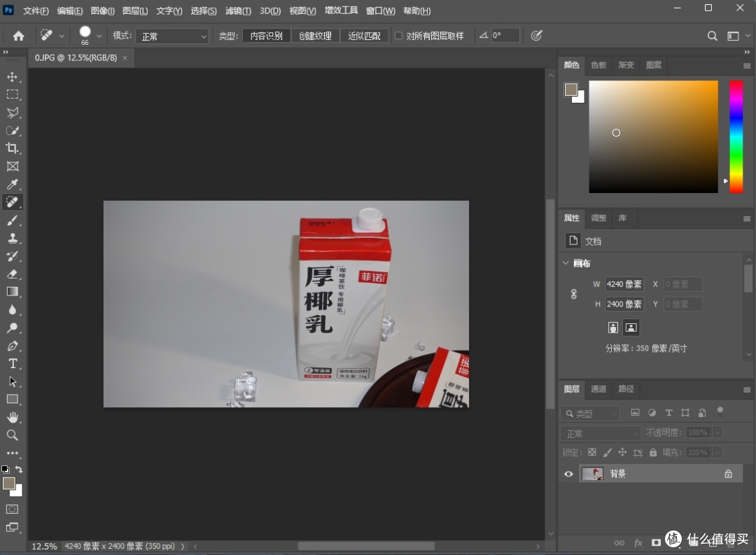
Task: Click the 内容识别 type button
Action: [x=267, y=36]
